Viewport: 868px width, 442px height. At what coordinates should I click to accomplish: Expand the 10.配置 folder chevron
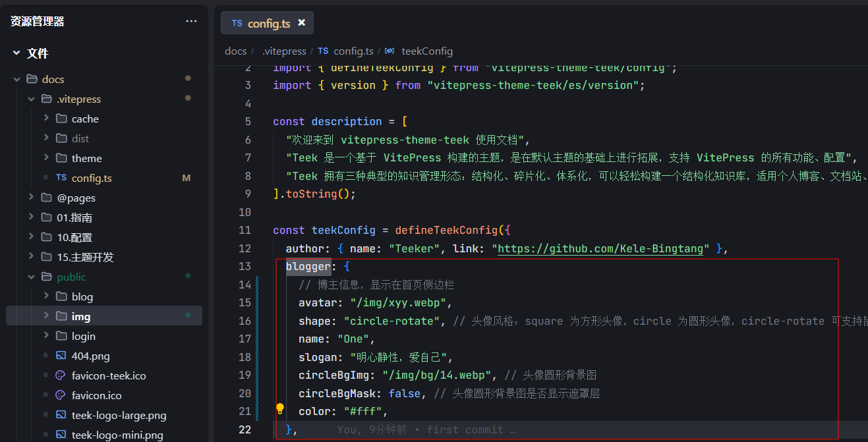coord(31,237)
